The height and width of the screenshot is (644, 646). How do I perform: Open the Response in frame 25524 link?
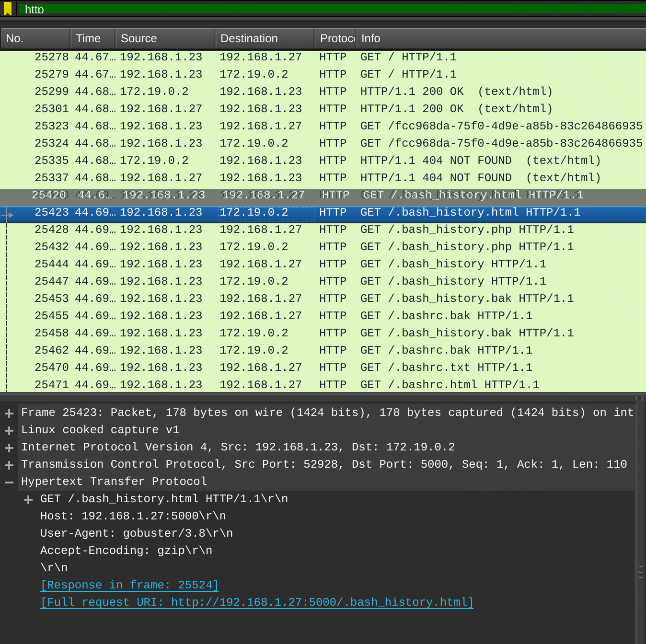129,585
